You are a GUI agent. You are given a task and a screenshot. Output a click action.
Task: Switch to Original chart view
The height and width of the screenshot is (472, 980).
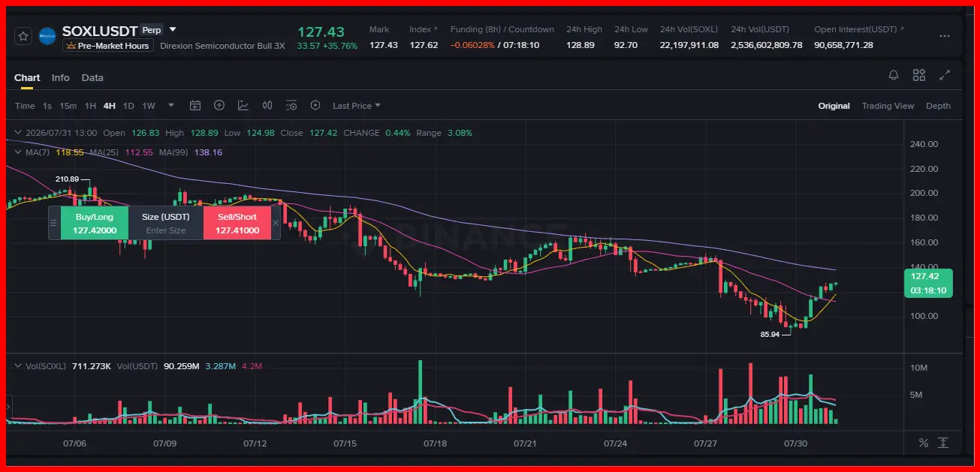[834, 106]
